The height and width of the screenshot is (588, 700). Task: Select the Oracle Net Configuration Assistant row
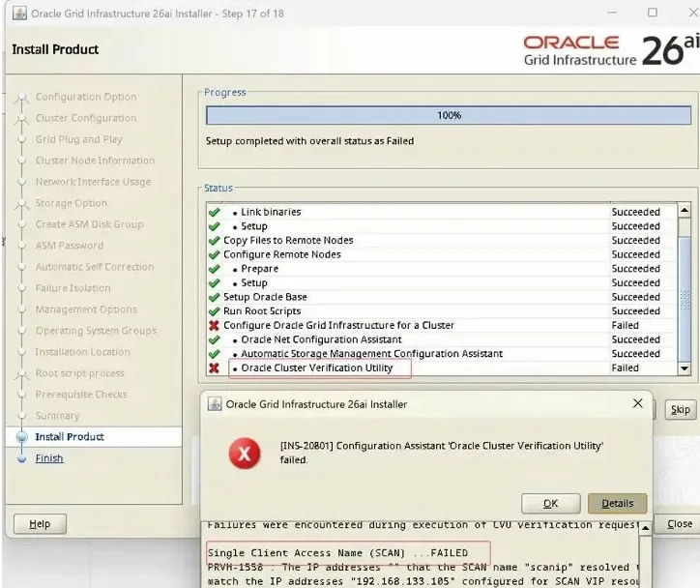tap(442, 339)
